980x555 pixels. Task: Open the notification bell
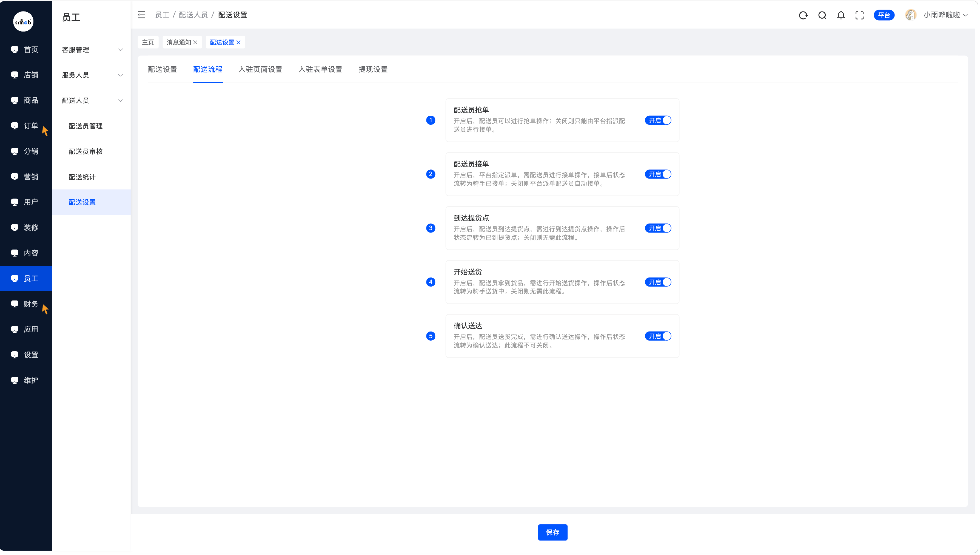tap(841, 15)
